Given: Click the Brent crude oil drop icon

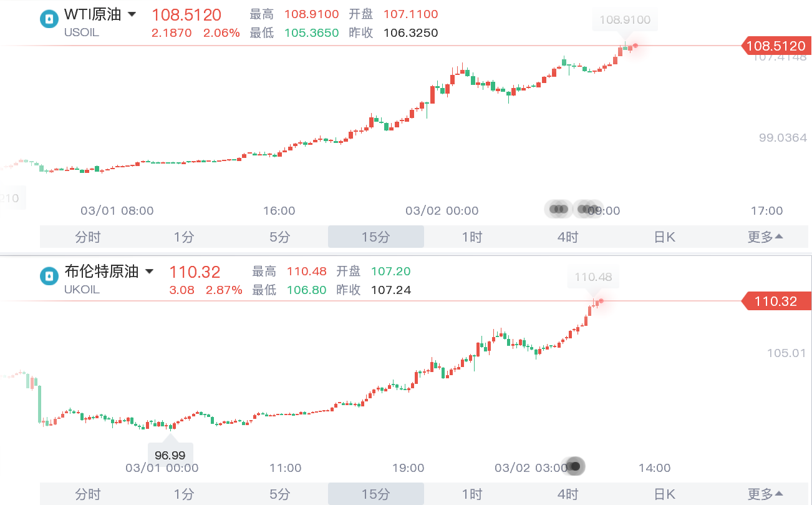Looking at the screenshot, I should click(x=49, y=276).
